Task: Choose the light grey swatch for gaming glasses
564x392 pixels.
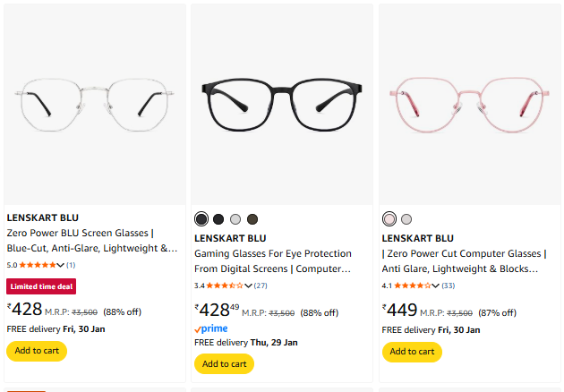Action: 235,219
